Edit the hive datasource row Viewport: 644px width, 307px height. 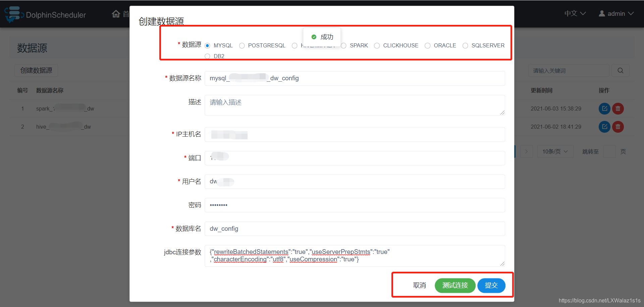pyautogui.click(x=604, y=127)
